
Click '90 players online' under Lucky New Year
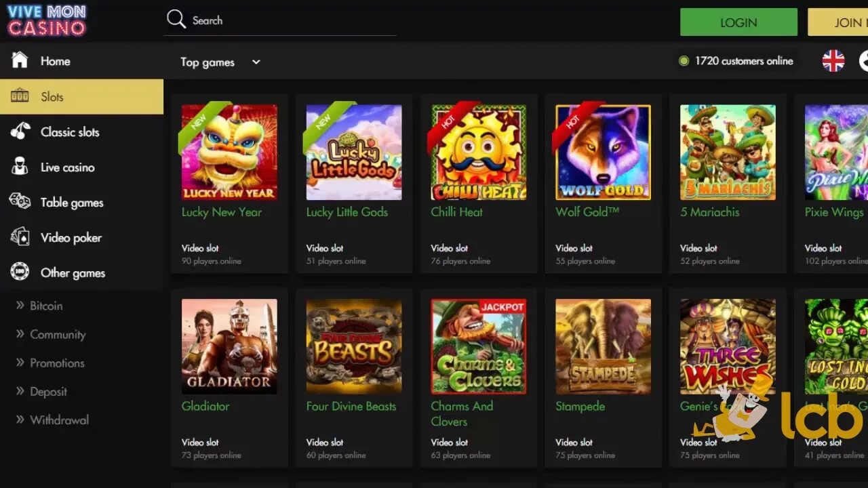(x=212, y=261)
